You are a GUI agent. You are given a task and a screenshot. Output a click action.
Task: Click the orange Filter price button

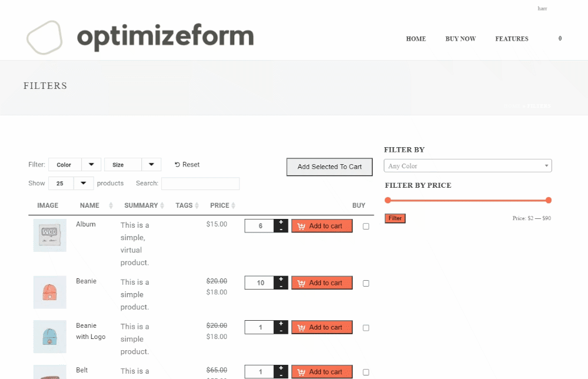pyautogui.click(x=395, y=218)
